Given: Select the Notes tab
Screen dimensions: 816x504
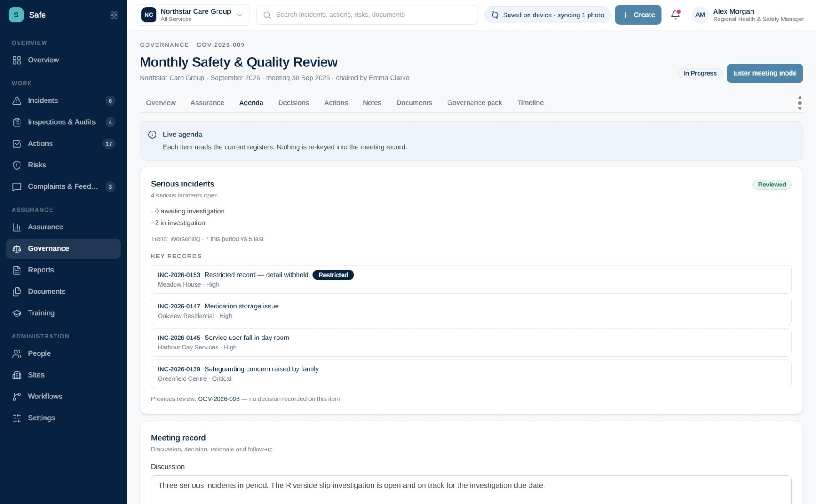Looking at the screenshot, I should 372,103.
